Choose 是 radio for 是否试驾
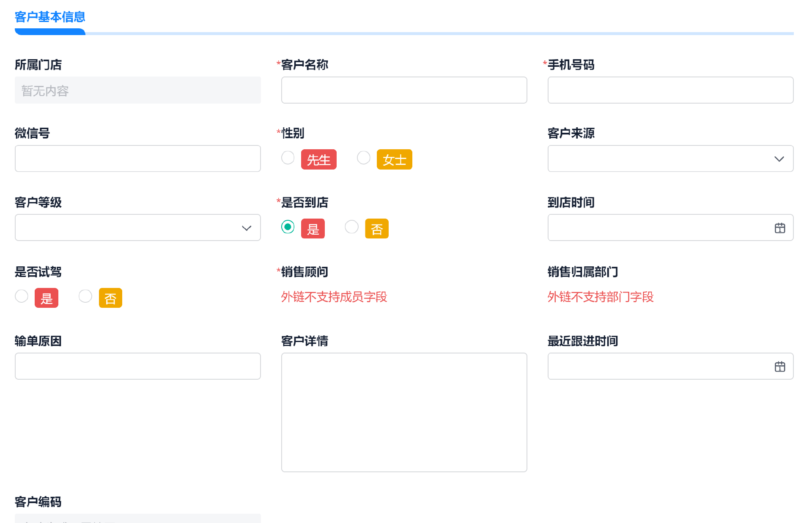The width and height of the screenshot is (812, 523). click(x=22, y=296)
